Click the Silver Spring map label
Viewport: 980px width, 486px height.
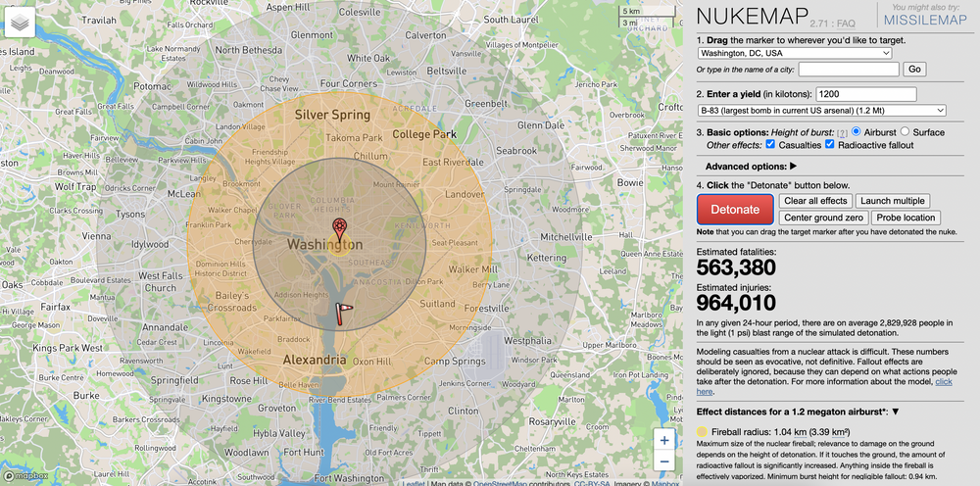[332, 115]
